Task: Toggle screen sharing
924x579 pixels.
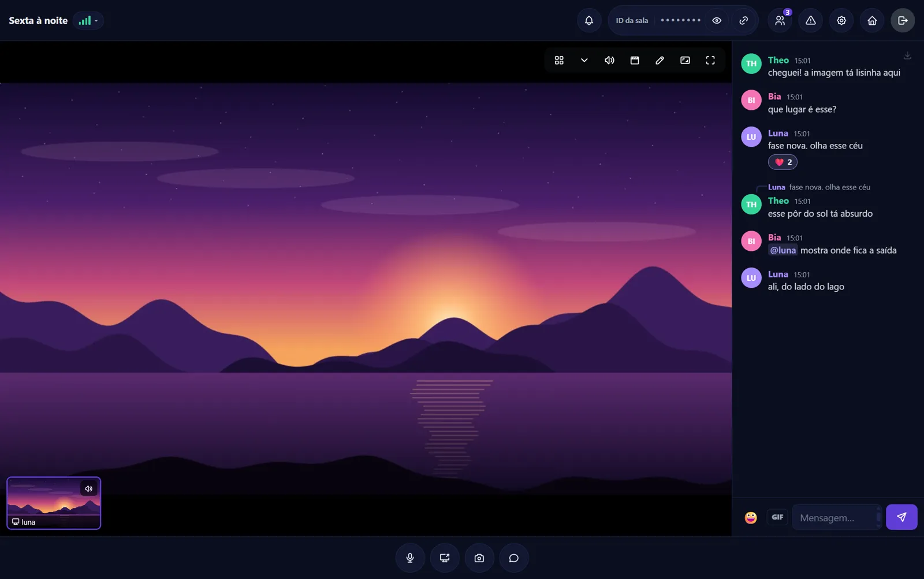Action: 445,558
